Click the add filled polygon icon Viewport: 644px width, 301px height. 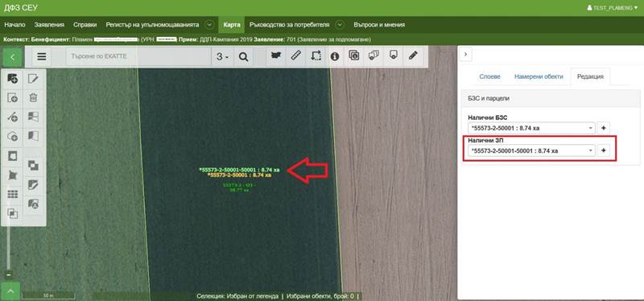[x=13, y=78]
